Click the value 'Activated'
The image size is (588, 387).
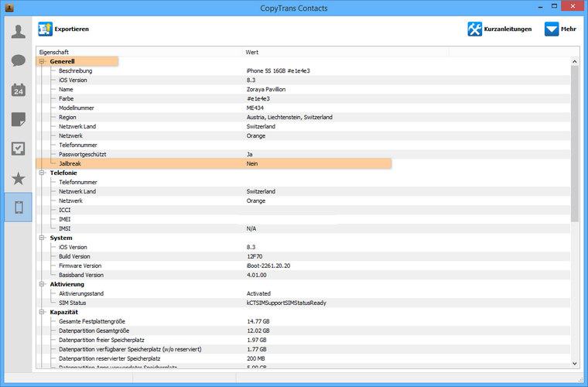(x=258, y=293)
